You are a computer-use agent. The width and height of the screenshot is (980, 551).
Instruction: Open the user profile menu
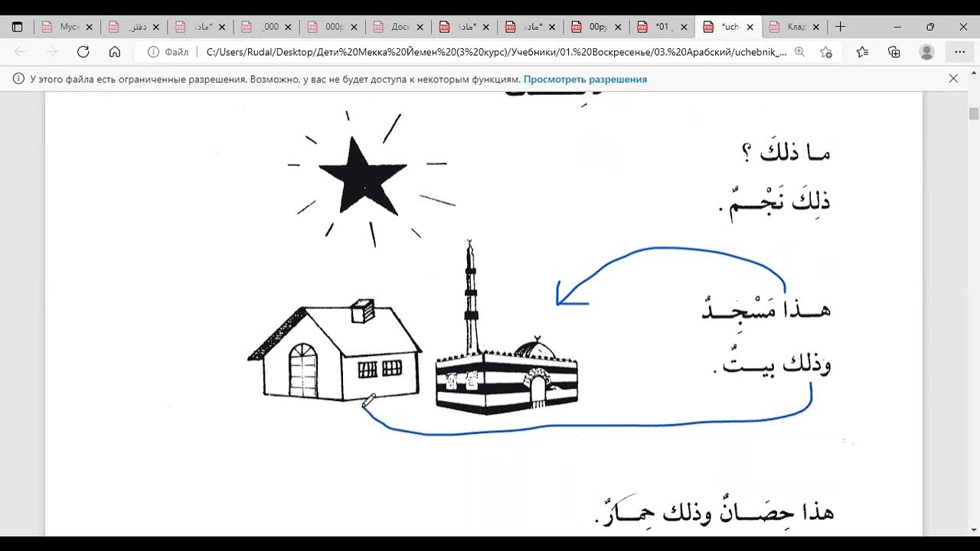[927, 52]
